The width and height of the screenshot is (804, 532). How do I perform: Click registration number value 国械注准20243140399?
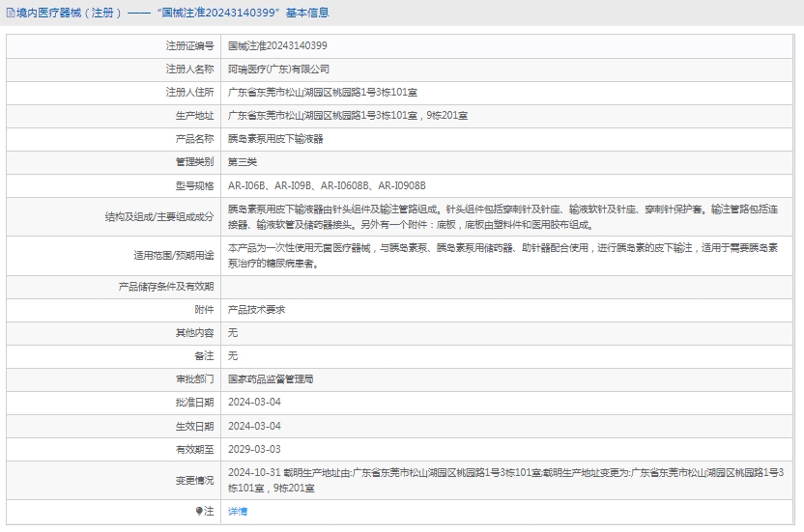click(277, 45)
